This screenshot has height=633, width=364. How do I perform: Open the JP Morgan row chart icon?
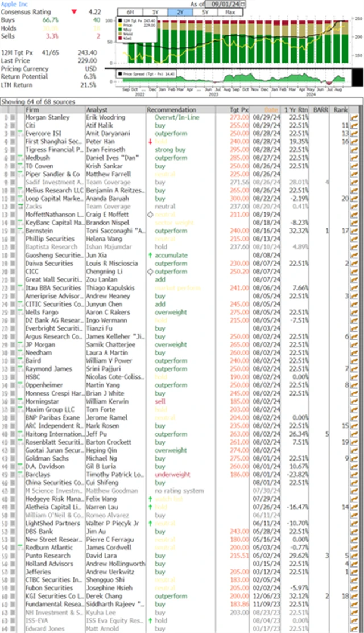tap(354, 344)
